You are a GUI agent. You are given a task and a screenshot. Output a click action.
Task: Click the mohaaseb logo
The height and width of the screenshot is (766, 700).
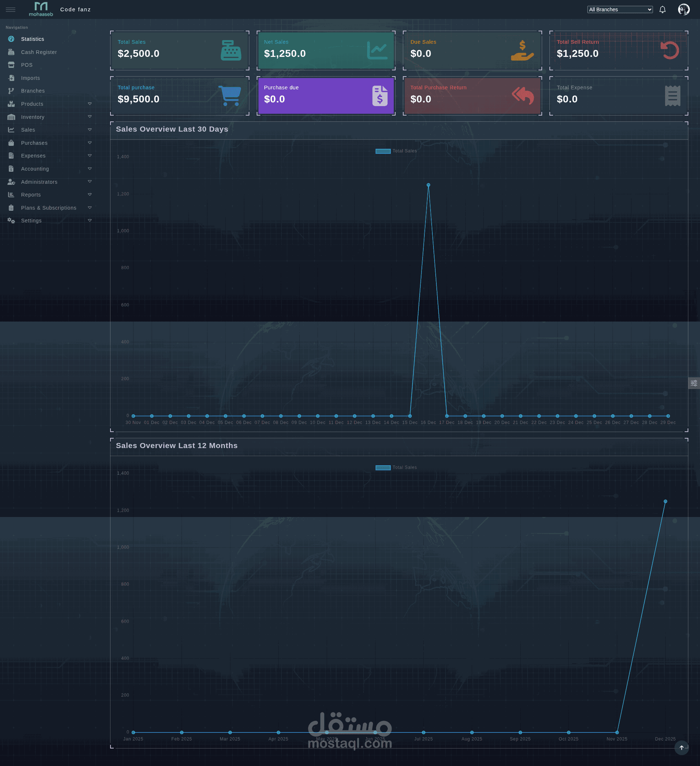tap(41, 9)
